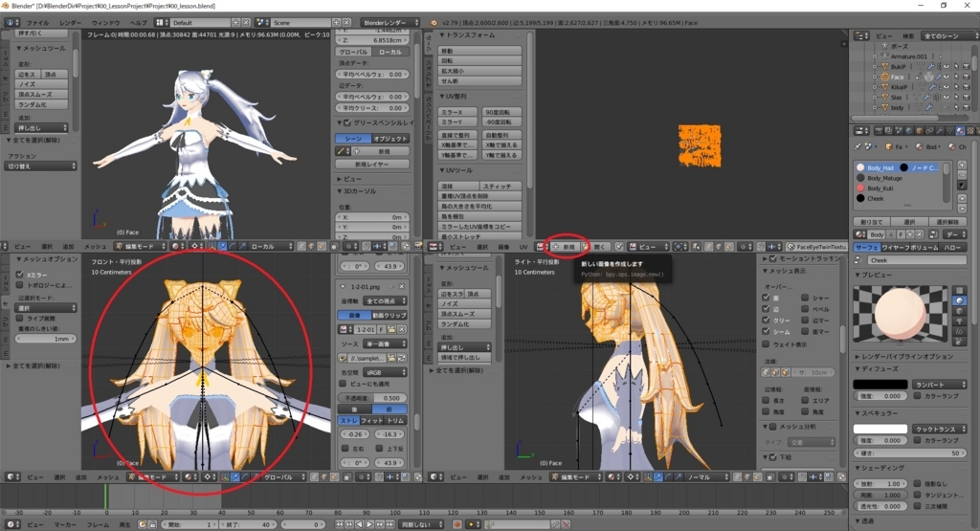
Task: Open the ランバート diffuse shader dropdown
Action: (940, 385)
